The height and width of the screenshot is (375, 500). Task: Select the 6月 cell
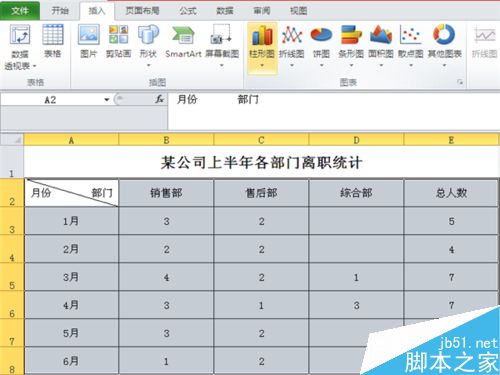point(71,361)
